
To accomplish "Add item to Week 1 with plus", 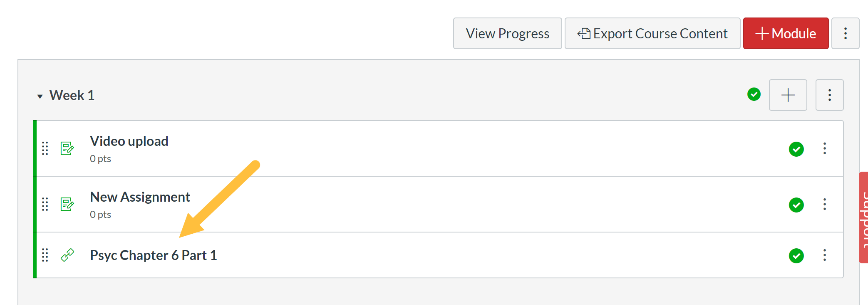I will (x=788, y=95).
